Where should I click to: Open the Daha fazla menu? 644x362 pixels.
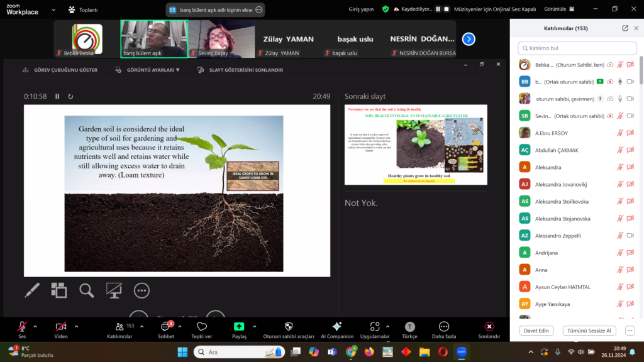444,327
